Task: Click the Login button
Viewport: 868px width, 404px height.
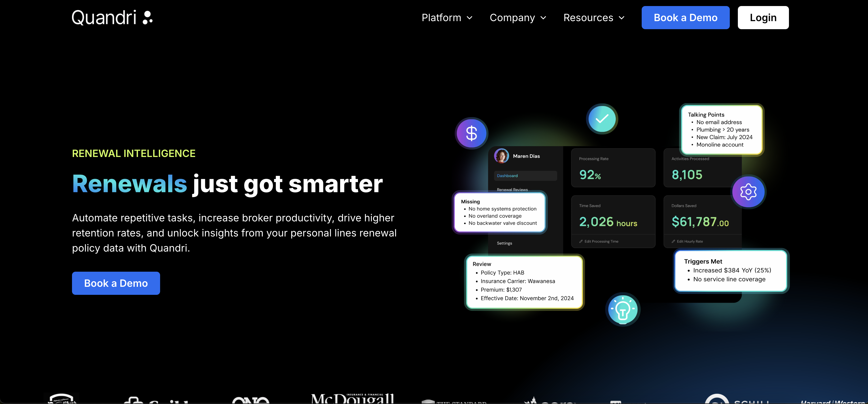Action: click(763, 18)
